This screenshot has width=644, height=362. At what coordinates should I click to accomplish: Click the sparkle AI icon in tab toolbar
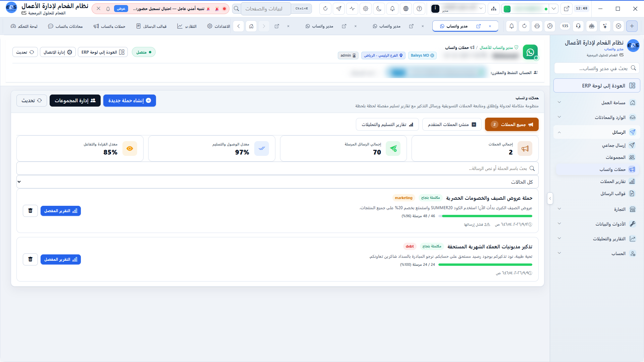605,26
